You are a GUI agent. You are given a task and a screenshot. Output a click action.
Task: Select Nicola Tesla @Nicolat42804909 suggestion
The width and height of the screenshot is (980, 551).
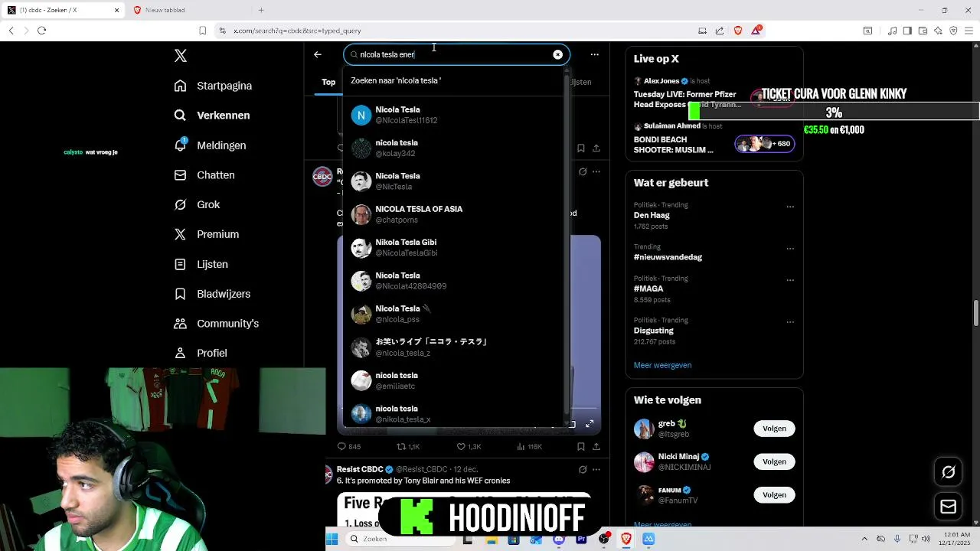pos(455,281)
